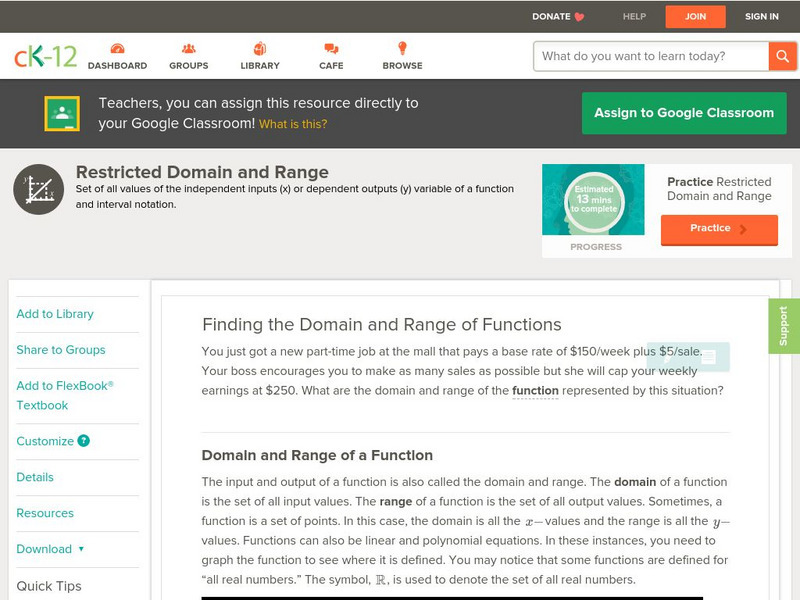Image resolution: width=800 pixels, height=600 pixels.
Task: Go to the Library icon
Action: (260, 49)
